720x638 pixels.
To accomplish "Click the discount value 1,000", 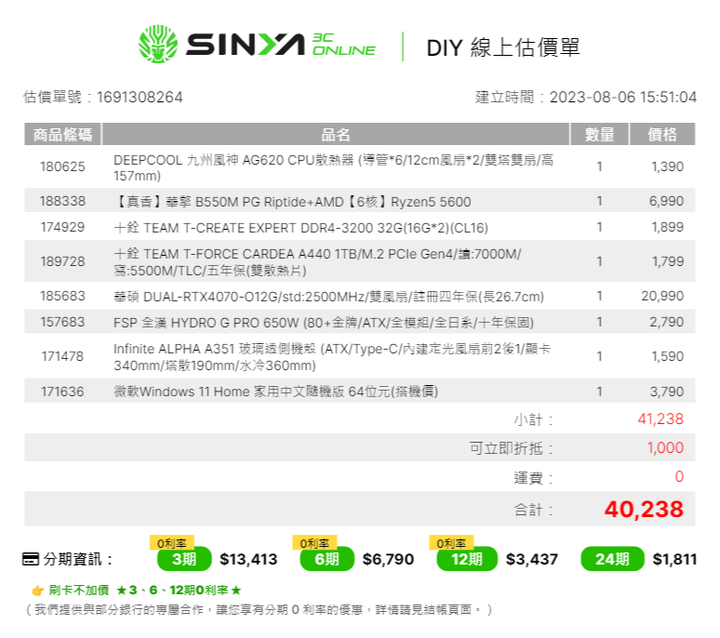I will 665,448.
